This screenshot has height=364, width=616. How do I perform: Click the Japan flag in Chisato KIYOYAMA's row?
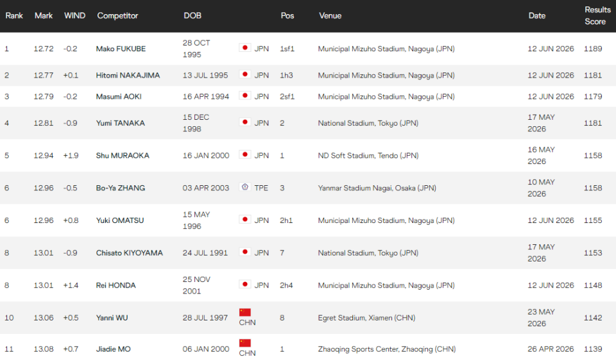pos(244,252)
